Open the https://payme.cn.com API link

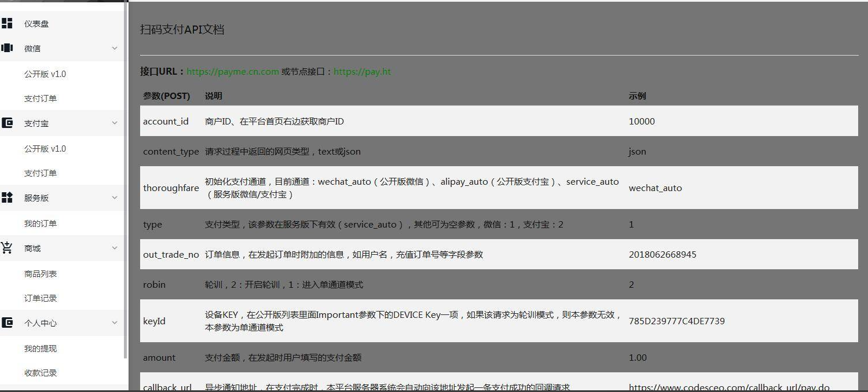coord(233,72)
